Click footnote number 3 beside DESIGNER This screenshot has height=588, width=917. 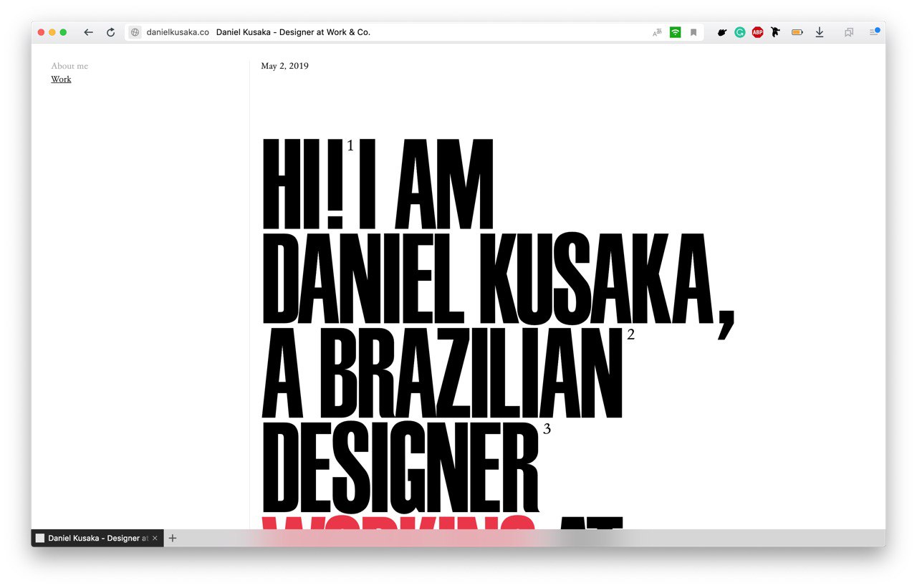pos(547,429)
